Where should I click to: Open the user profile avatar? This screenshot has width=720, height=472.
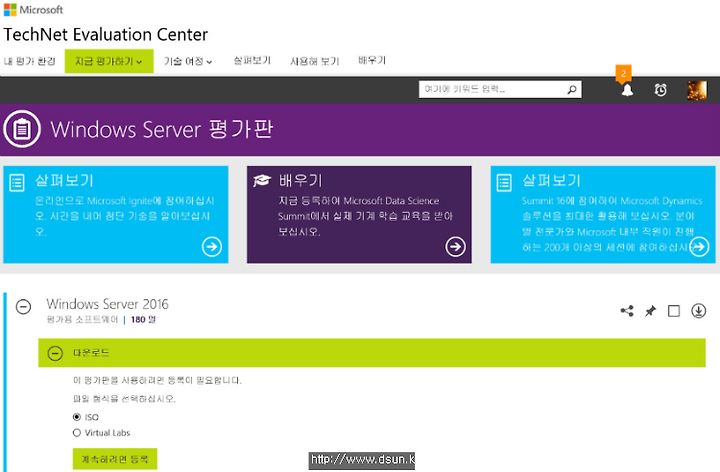point(697,90)
